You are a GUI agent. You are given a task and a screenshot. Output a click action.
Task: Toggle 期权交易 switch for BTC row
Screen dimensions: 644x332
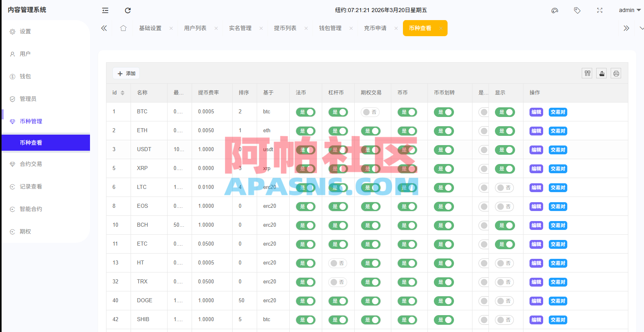[x=370, y=112]
